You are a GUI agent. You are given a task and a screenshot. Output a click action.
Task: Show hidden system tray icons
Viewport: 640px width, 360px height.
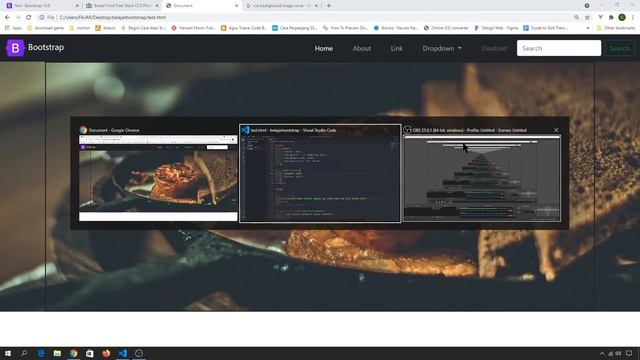(602, 353)
